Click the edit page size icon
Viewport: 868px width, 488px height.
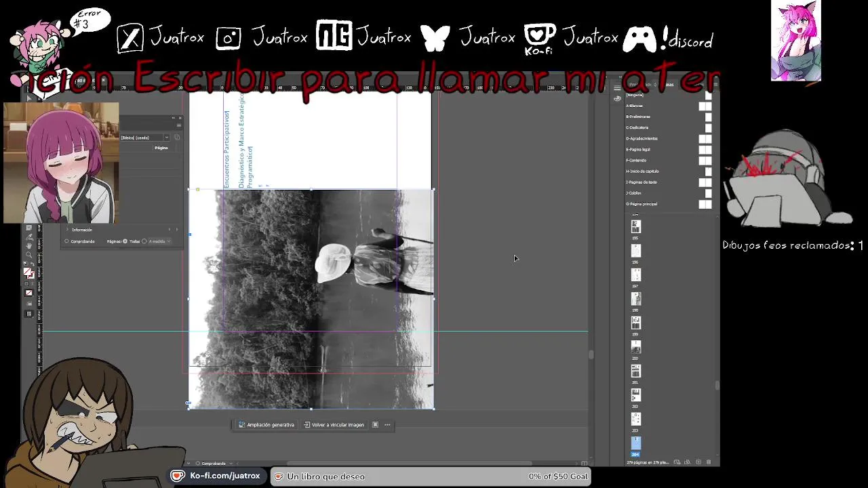[677, 462]
